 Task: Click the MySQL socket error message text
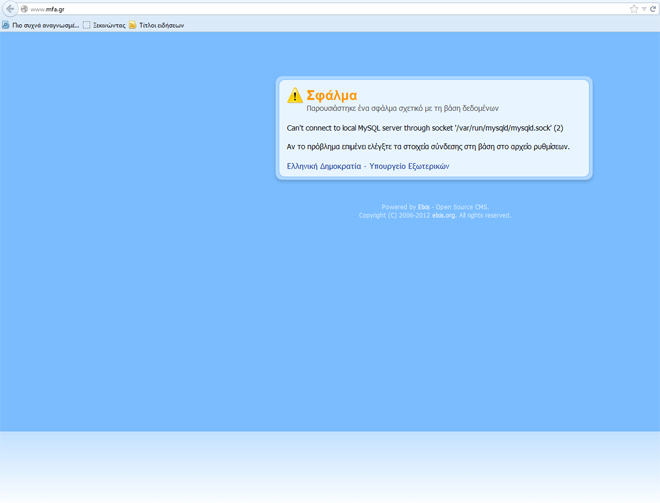[425, 128]
